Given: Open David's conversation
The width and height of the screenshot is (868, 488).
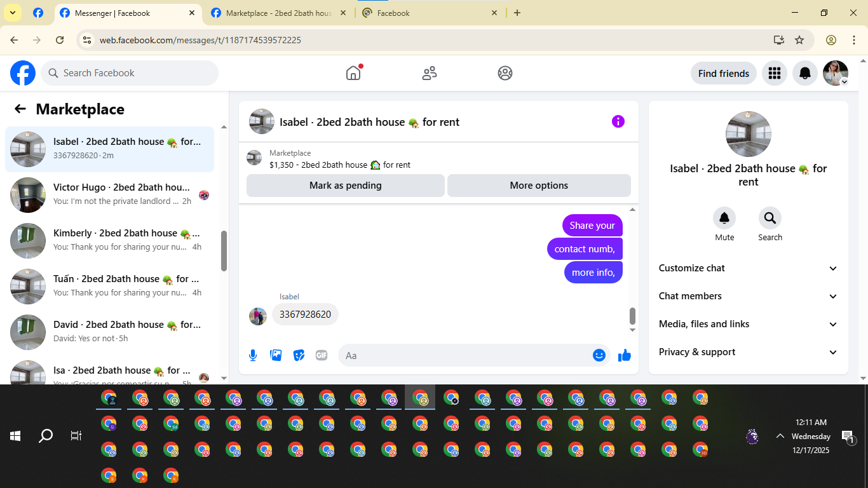Looking at the screenshot, I should coord(109,332).
